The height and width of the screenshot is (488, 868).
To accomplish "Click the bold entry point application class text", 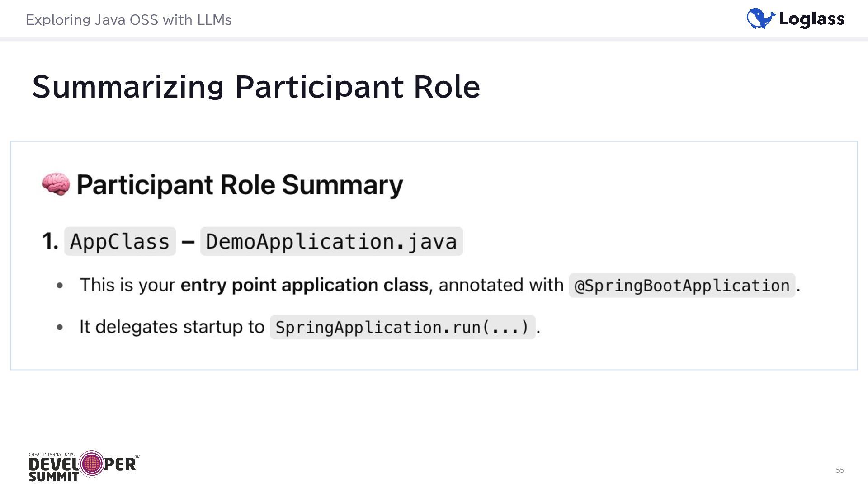I will click(304, 285).
